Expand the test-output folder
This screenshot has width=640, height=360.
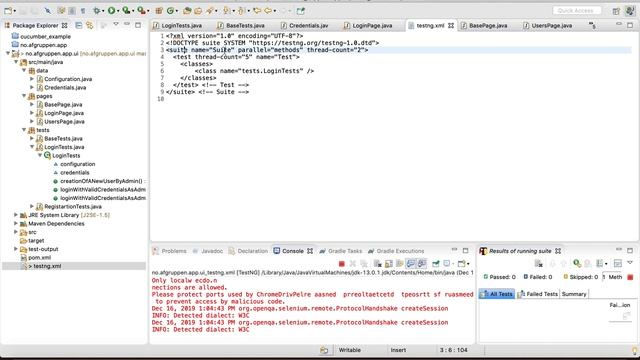(16, 249)
